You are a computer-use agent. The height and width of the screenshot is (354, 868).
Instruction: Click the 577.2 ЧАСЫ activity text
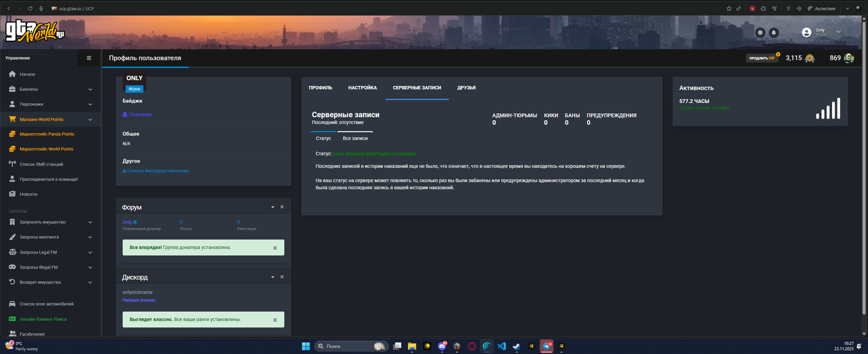coord(693,101)
